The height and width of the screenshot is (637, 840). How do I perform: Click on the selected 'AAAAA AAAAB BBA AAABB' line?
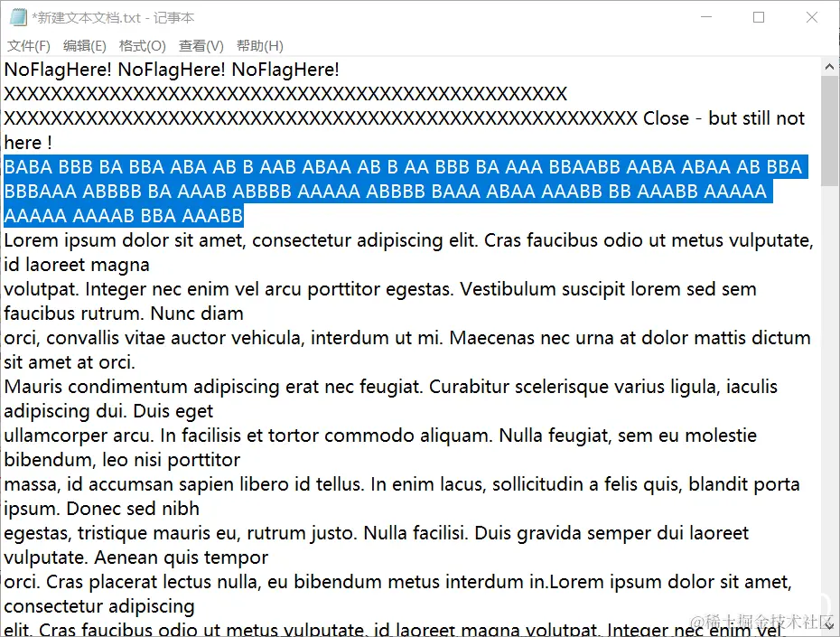pos(123,216)
